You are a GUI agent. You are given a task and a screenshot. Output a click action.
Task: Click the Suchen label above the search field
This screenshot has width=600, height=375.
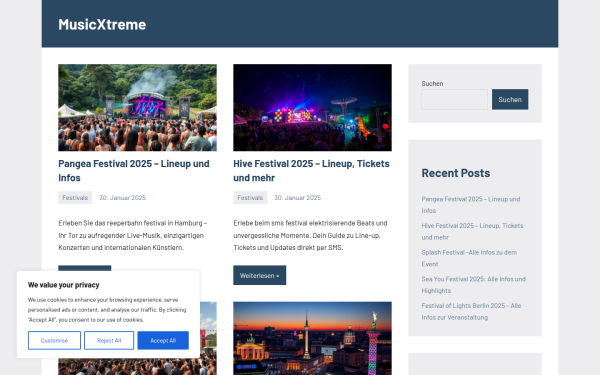[432, 83]
